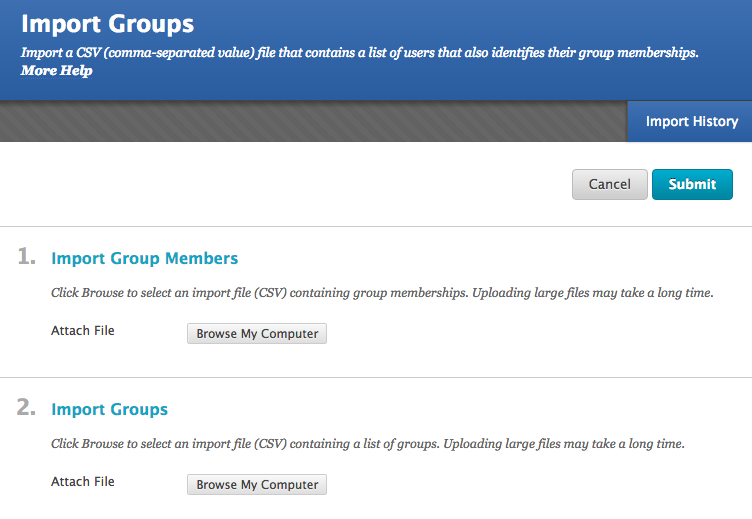Click the gray striped action bar
The width and height of the screenshot is (752, 519).
point(314,121)
